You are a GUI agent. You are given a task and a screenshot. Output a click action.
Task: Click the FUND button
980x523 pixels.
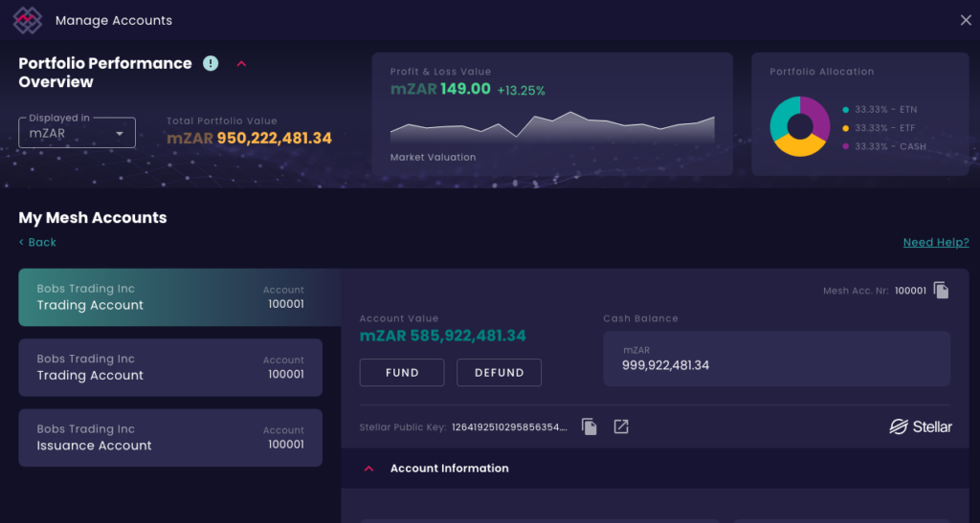[402, 373]
